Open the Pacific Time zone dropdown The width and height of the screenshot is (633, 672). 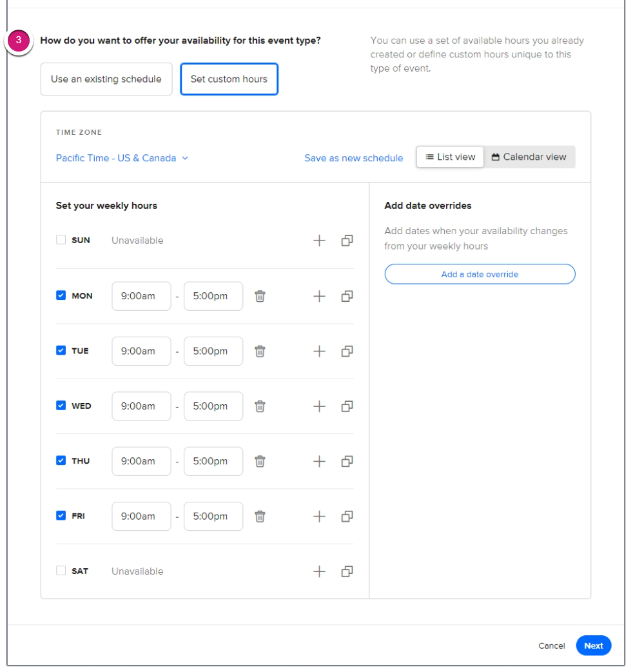[122, 158]
